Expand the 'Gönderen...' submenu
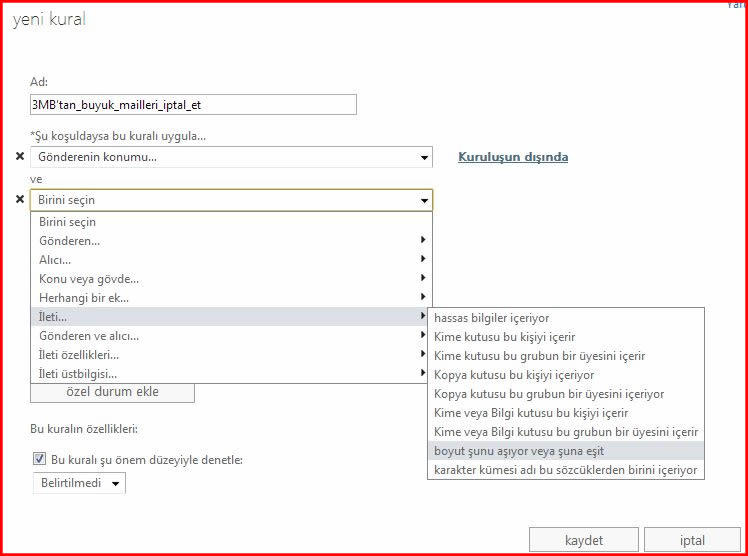Screen dimensions: 748x556 tap(232, 241)
